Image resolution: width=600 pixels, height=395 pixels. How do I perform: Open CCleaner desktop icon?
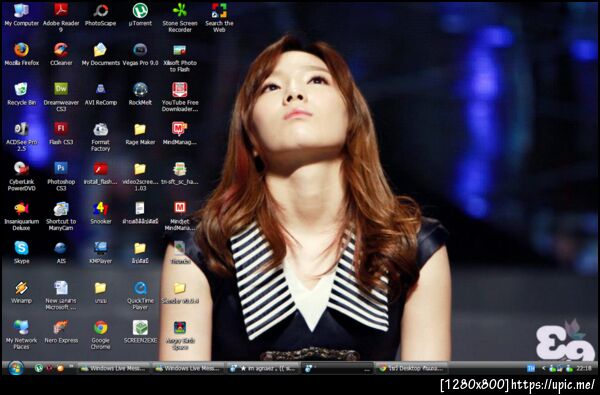tap(61, 54)
